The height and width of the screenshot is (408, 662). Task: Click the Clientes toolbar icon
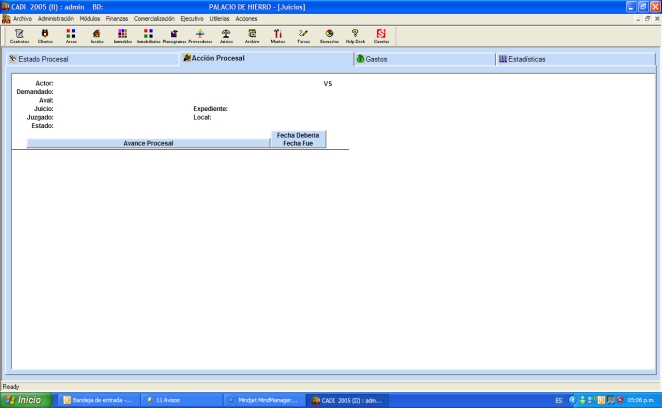(45, 36)
